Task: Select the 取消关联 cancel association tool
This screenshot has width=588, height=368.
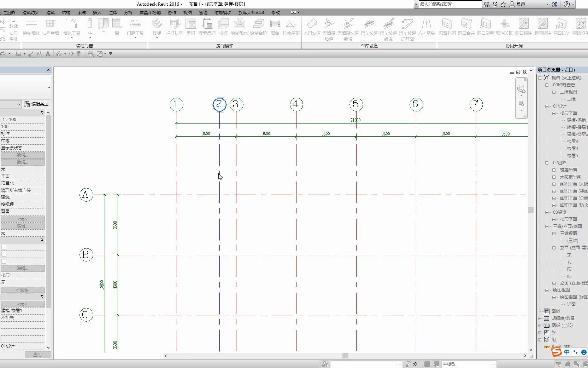Action: [504, 27]
